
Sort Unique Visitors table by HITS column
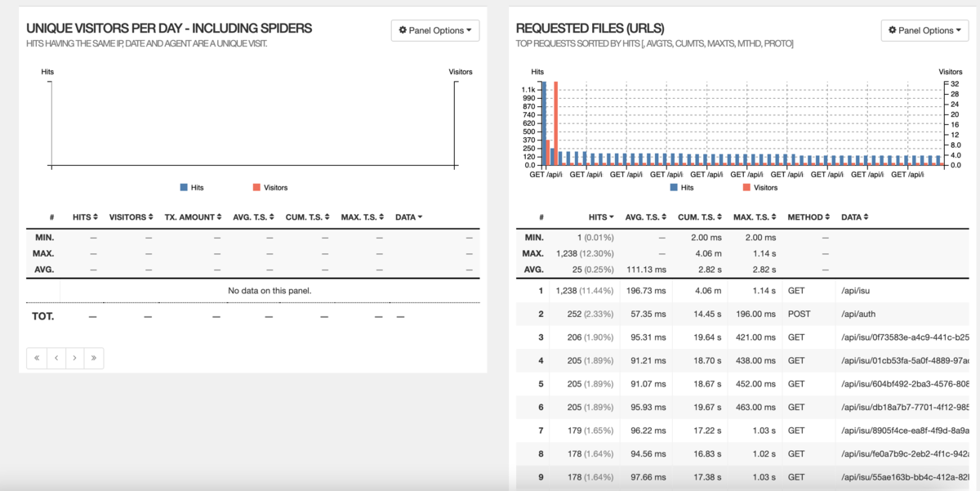pyautogui.click(x=86, y=217)
